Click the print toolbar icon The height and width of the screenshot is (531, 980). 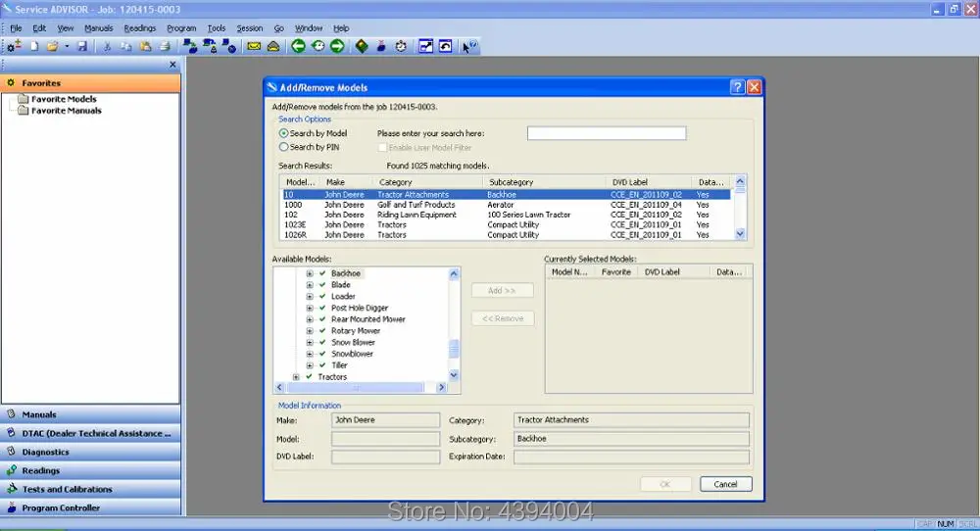coord(165,46)
